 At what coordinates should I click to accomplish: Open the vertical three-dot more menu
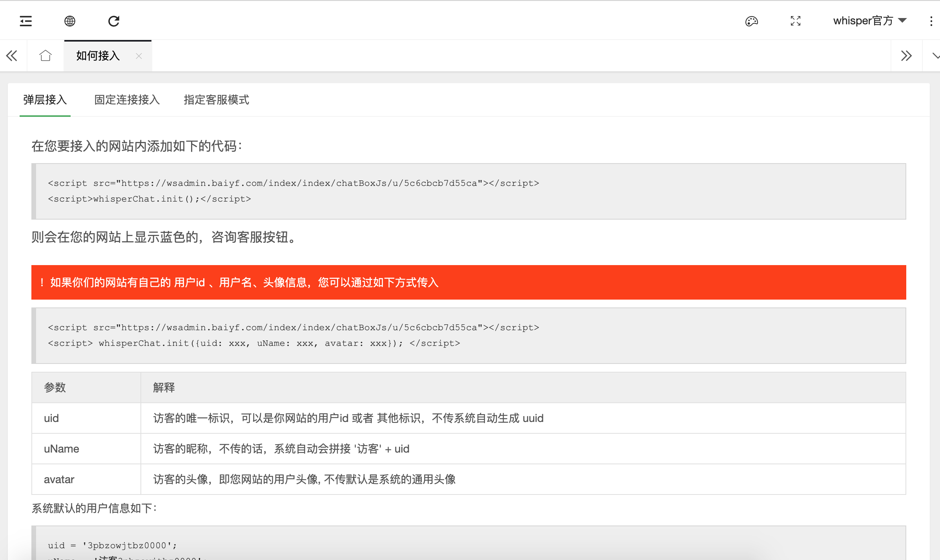click(x=931, y=21)
